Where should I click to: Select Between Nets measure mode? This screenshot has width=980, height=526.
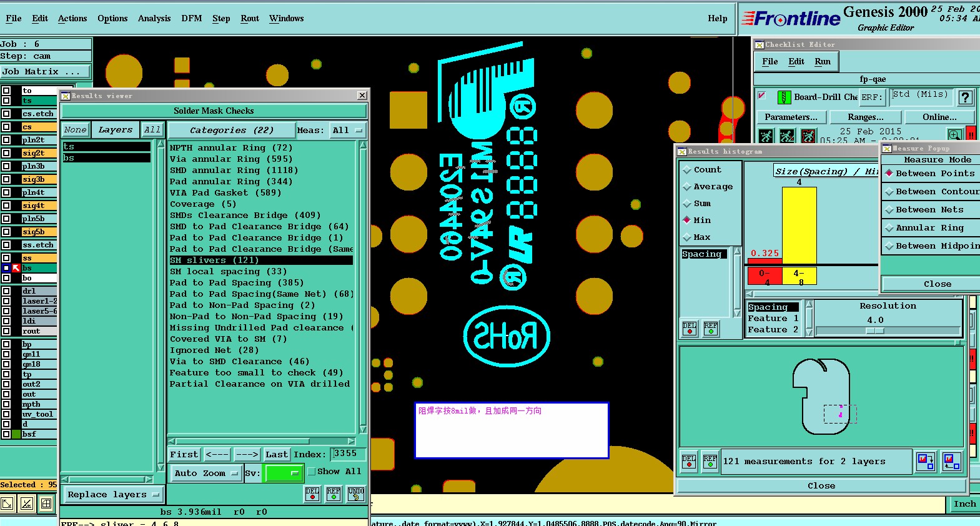pyautogui.click(x=889, y=210)
